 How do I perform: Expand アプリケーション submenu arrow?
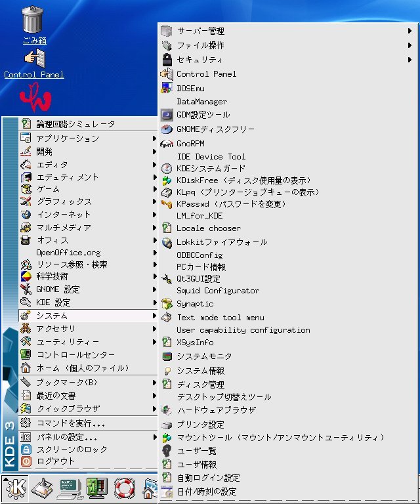click(x=154, y=138)
